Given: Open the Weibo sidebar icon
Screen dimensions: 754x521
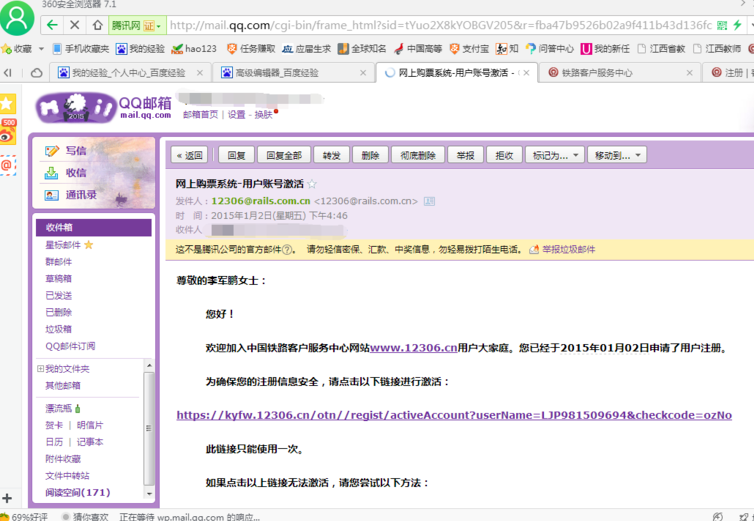Looking at the screenshot, I should pos(8,131).
